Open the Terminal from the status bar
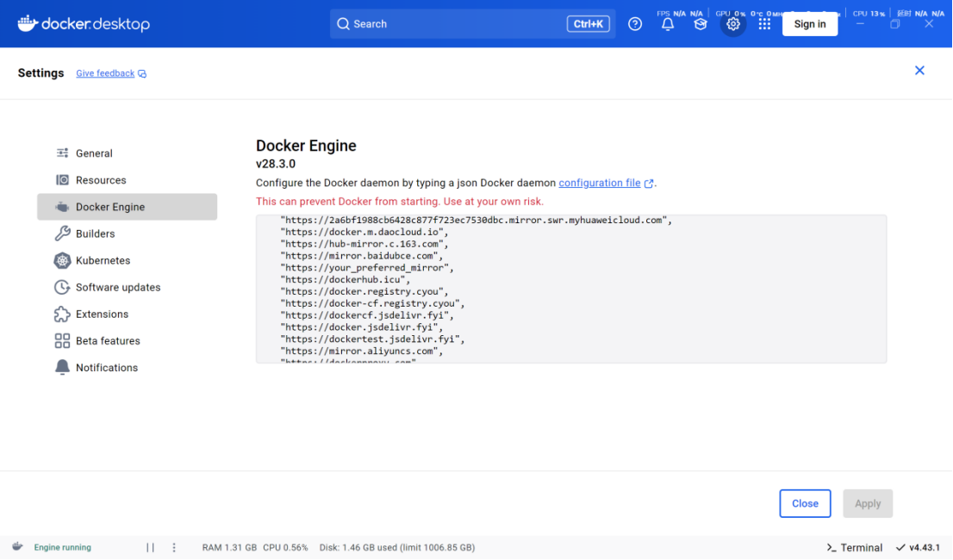Image resolution: width=953 pixels, height=560 pixels. 854,547
